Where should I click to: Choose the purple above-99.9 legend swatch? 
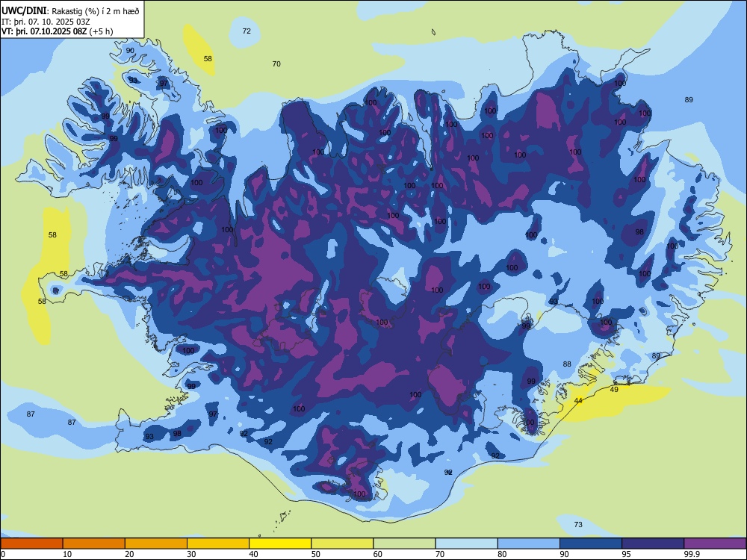pos(715,544)
